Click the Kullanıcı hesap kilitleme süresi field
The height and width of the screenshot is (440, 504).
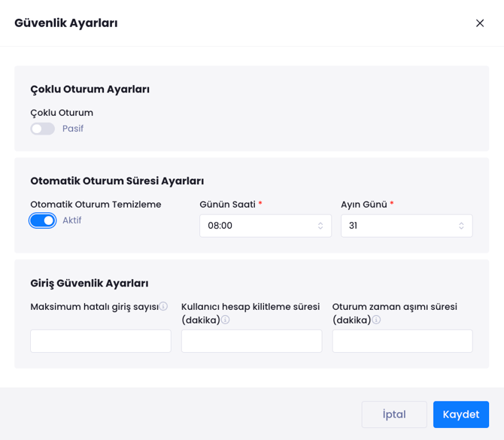(251, 341)
